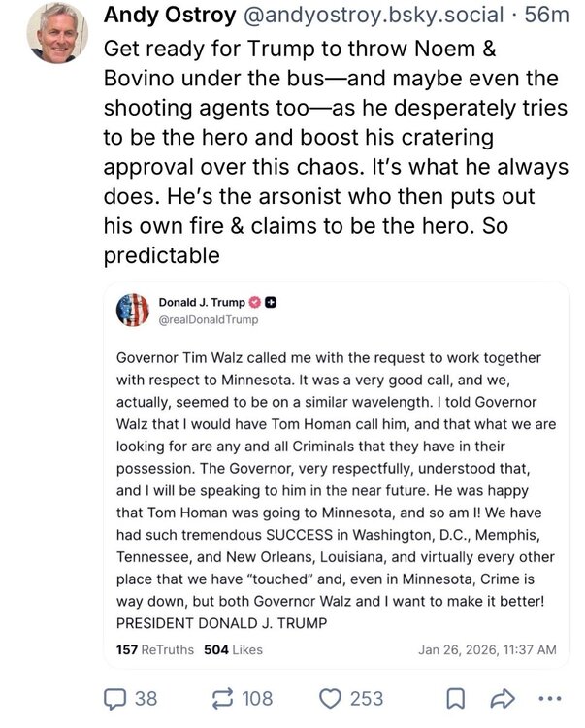This screenshot has height=728, width=585.
Task: Click Donald J. Trump's avatar in quoted post
Action: pos(132,310)
